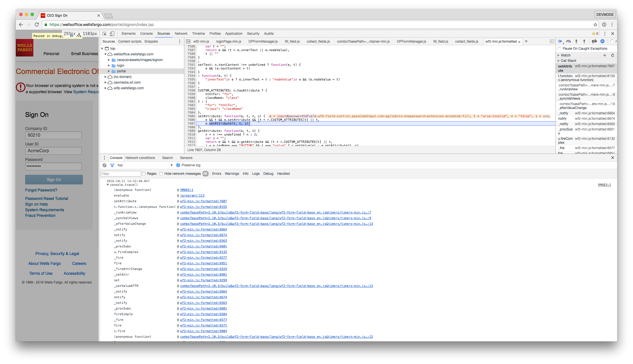Click the console filter funnel icon
This screenshot has width=633, height=364.
[112, 165]
